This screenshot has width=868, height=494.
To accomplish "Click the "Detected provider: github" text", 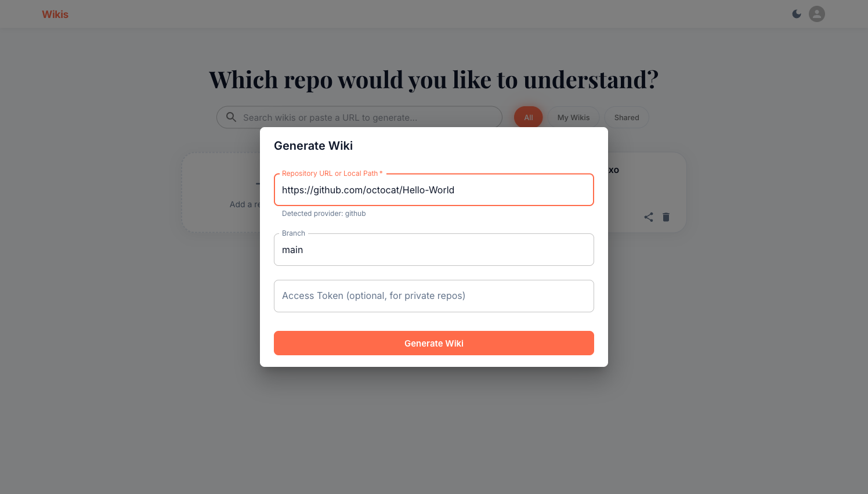I will tap(324, 213).
